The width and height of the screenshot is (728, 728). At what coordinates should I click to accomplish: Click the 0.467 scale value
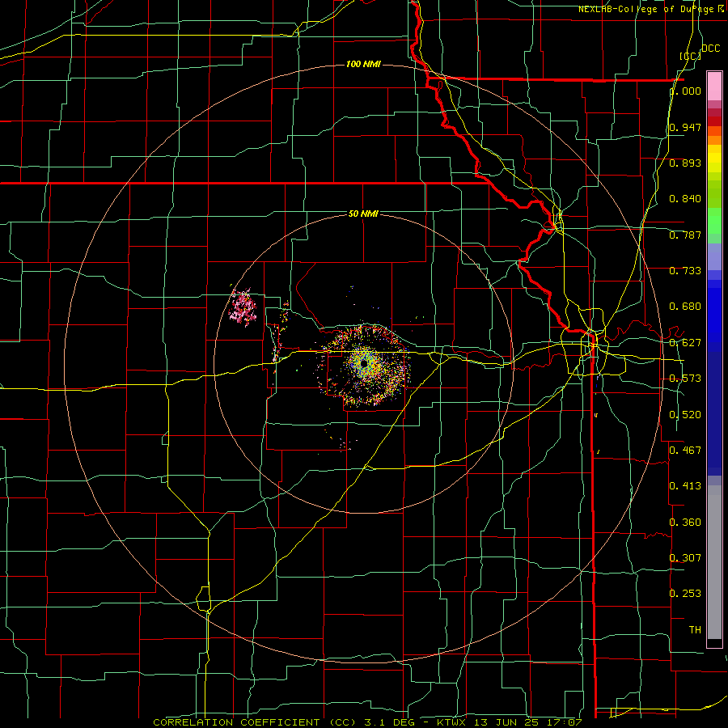(685, 450)
